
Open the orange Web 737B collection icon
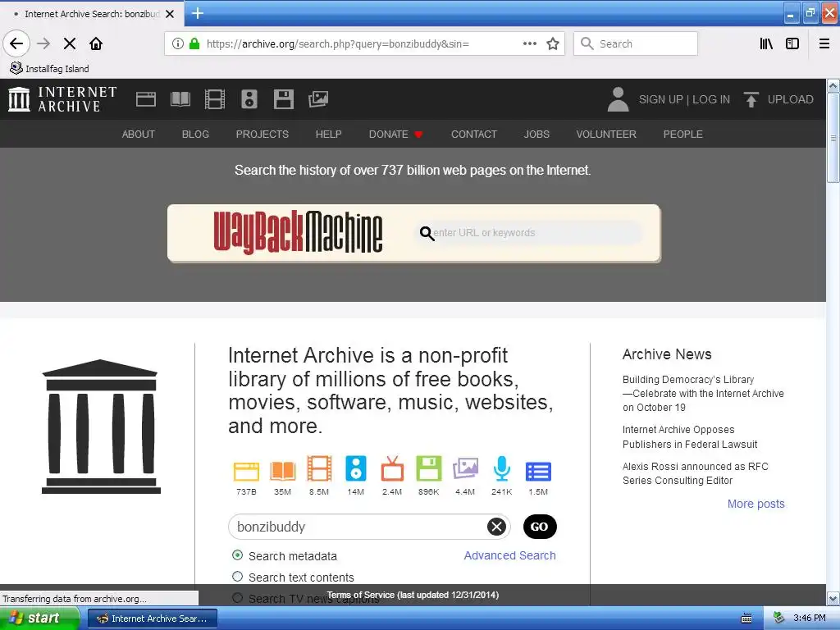coord(246,471)
